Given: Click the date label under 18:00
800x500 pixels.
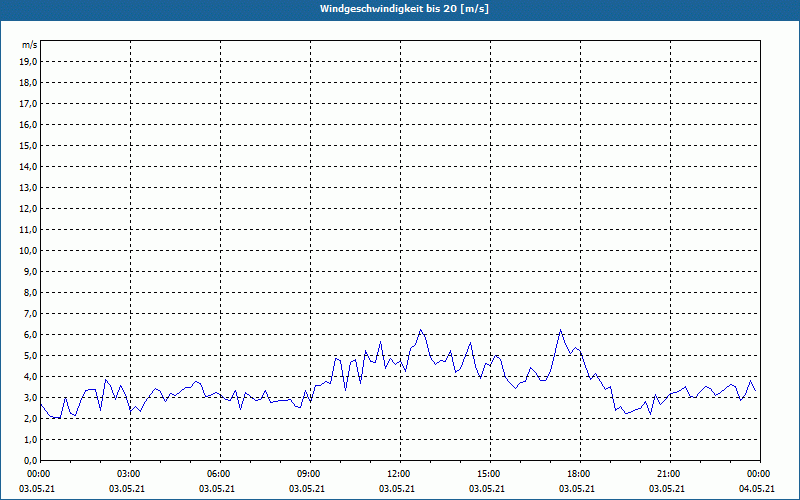Looking at the screenshot, I should coord(577,488).
